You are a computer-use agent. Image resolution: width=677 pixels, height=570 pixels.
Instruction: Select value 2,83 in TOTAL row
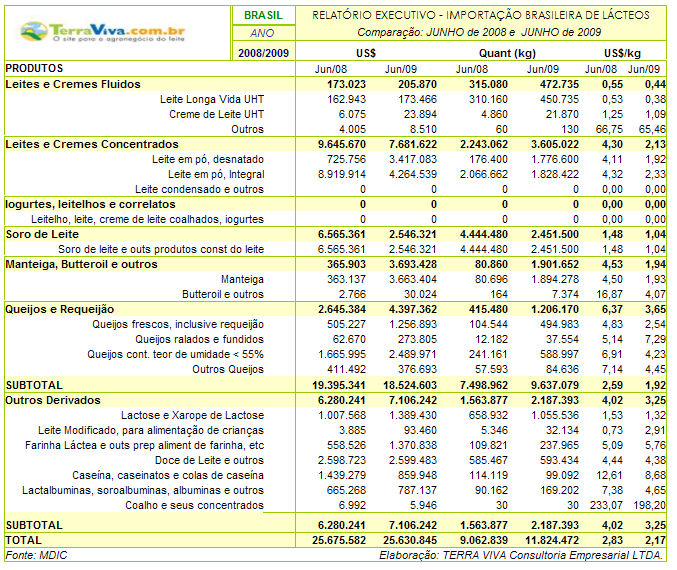[612, 540]
